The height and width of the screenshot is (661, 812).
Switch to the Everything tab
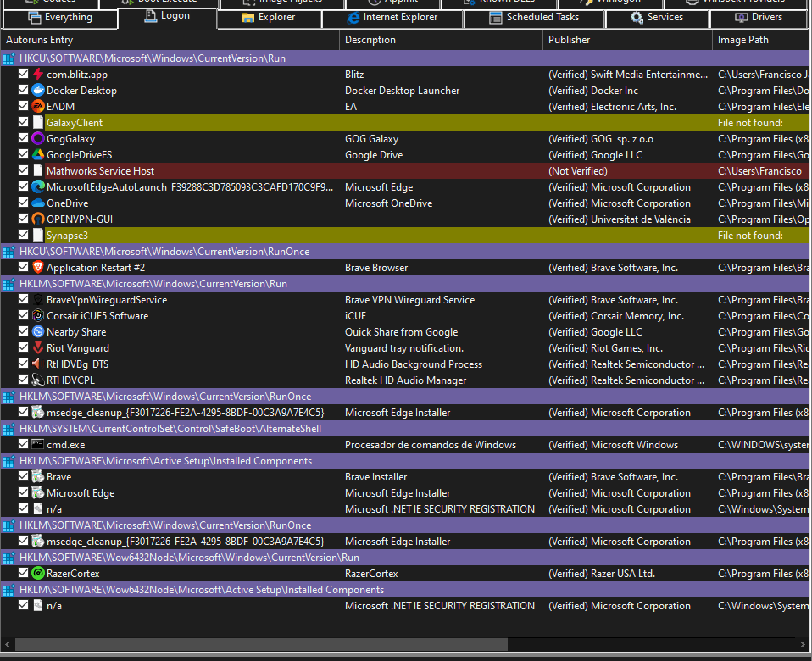pos(60,18)
